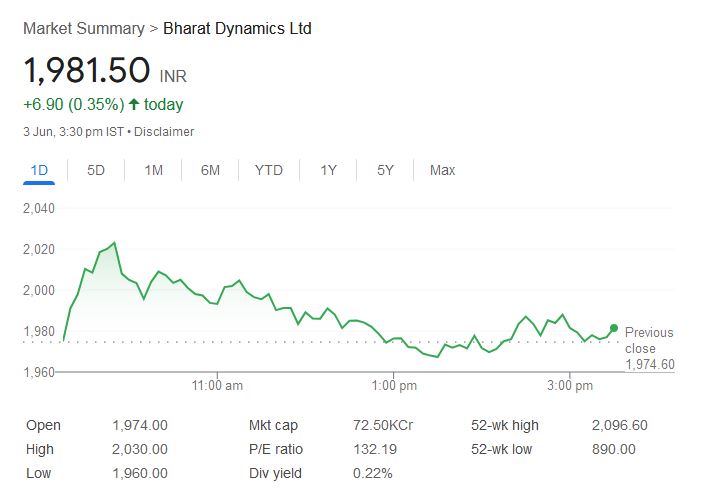Open the Disclaimer link

tap(164, 132)
